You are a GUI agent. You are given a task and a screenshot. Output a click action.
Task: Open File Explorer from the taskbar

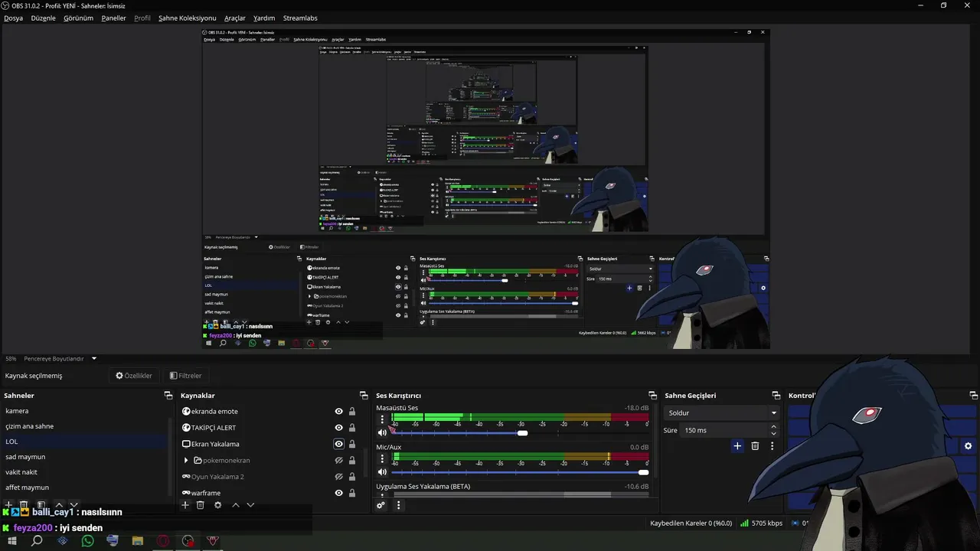tap(138, 541)
